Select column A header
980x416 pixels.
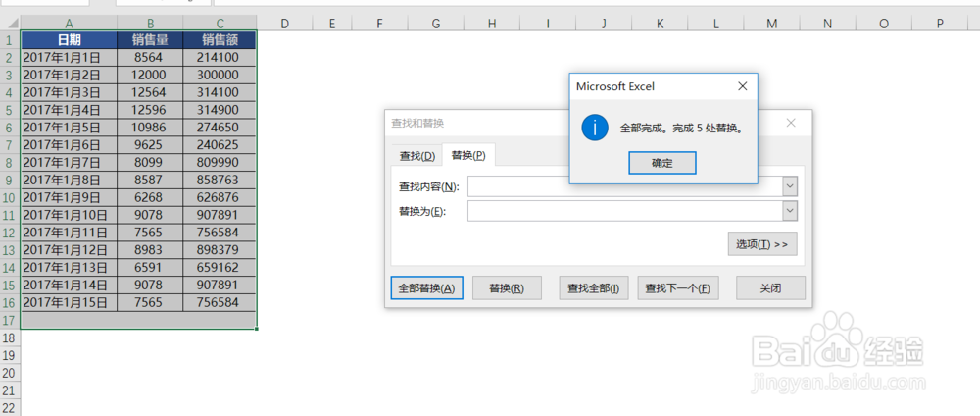(x=69, y=24)
